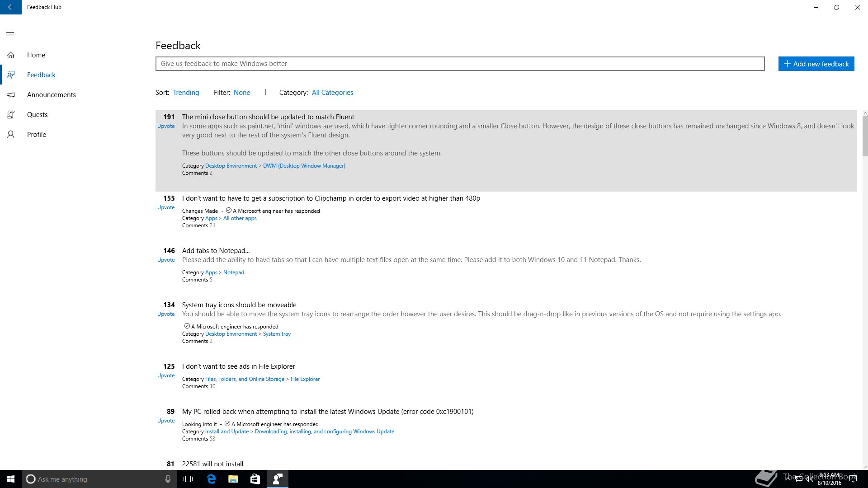868x488 pixels.
Task: Open Desktop Environment link on System tray feedback
Action: point(231,334)
